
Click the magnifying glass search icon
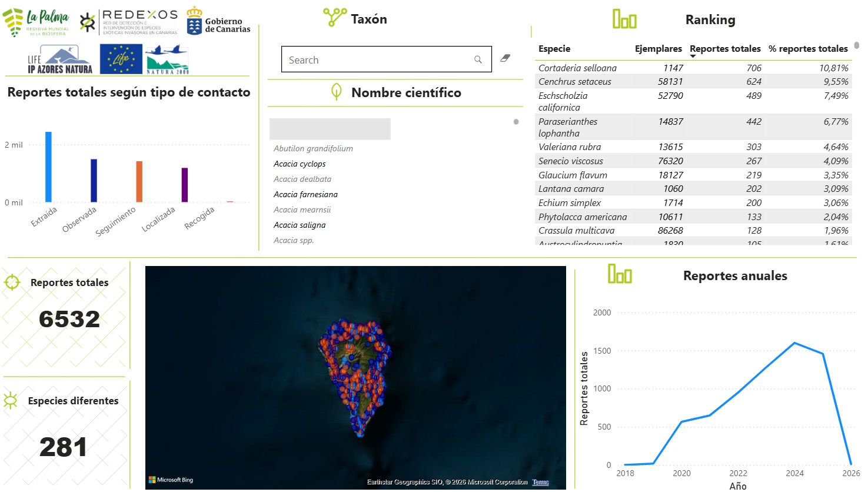coord(478,59)
